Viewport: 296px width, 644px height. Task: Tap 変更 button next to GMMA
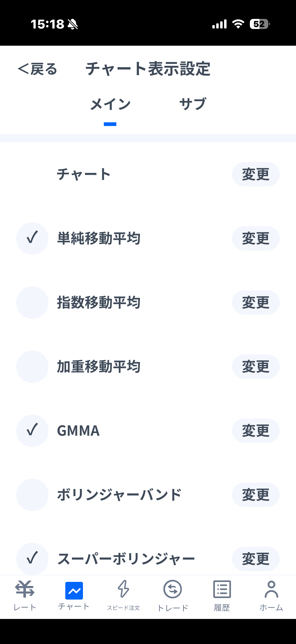(x=256, y=431)
